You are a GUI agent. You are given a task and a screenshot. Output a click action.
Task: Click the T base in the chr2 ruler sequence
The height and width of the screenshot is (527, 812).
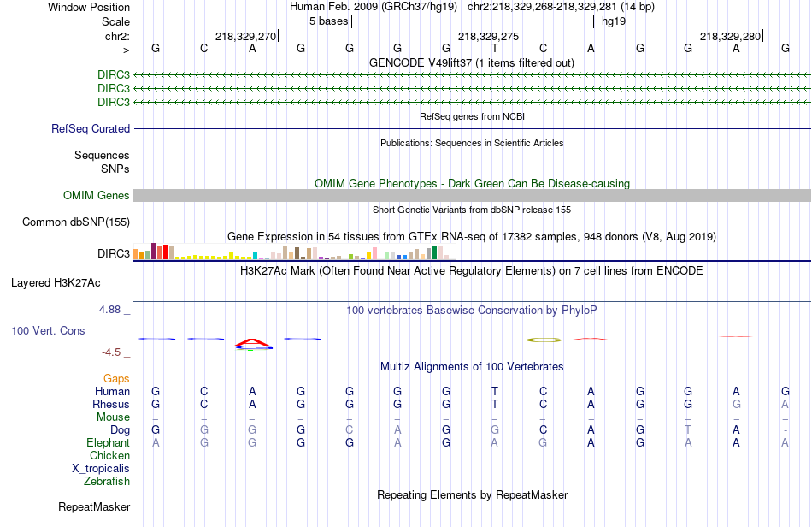tap(495, 48)
